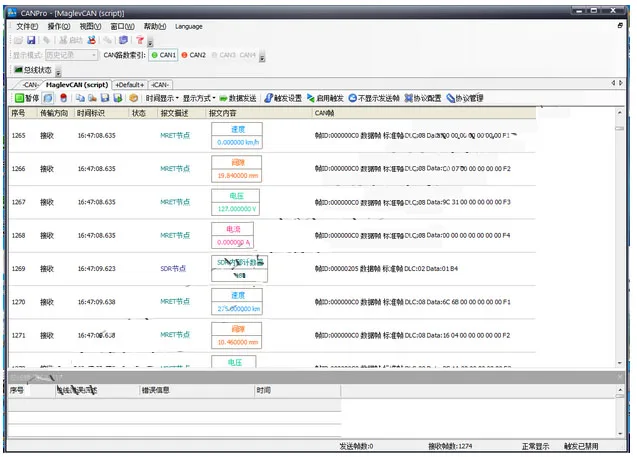Image resolution: width=637 pixels, height=457 pixels.
Task: Click the floppy icon with green arrow
Action: (118, 98)
